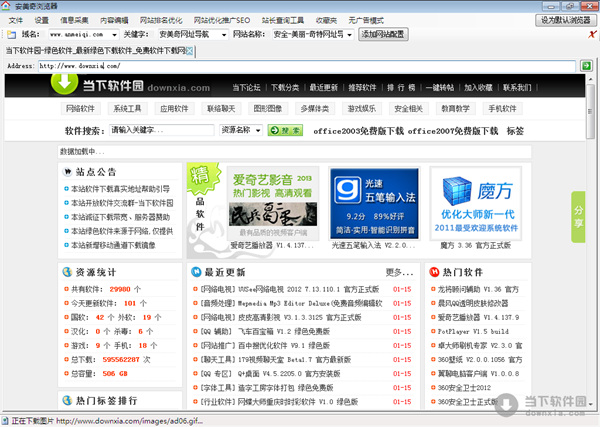Screen dimensions: 600x427
Task: Open the 爱奇艺影音 featured thumbnail
Action: click(x=273, y=203)
